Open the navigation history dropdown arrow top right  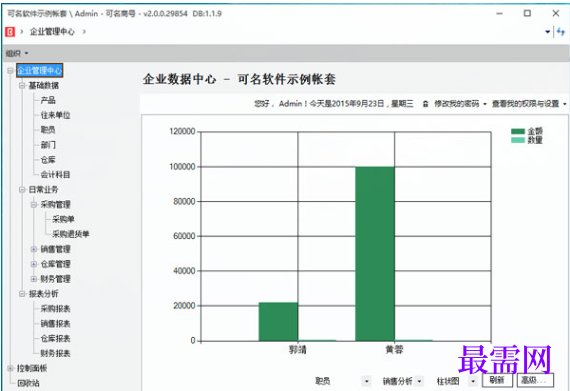click(x=547, y=32)
